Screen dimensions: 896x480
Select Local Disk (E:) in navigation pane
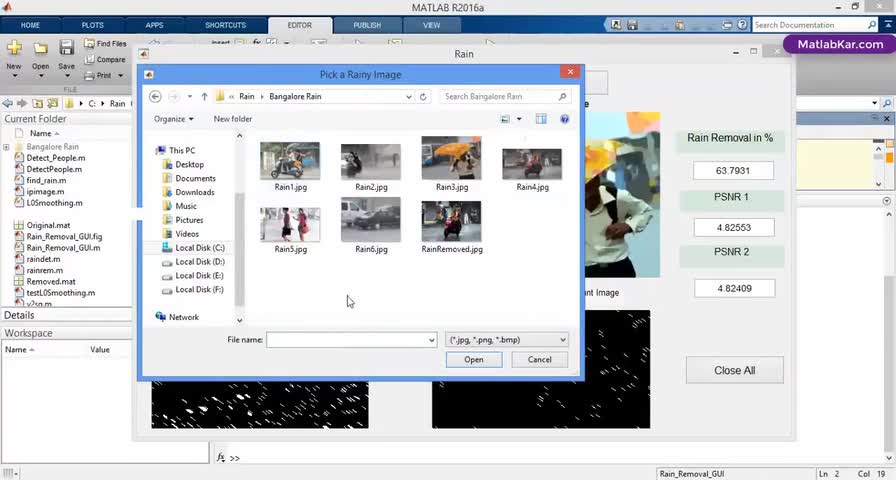pos(193,275)
